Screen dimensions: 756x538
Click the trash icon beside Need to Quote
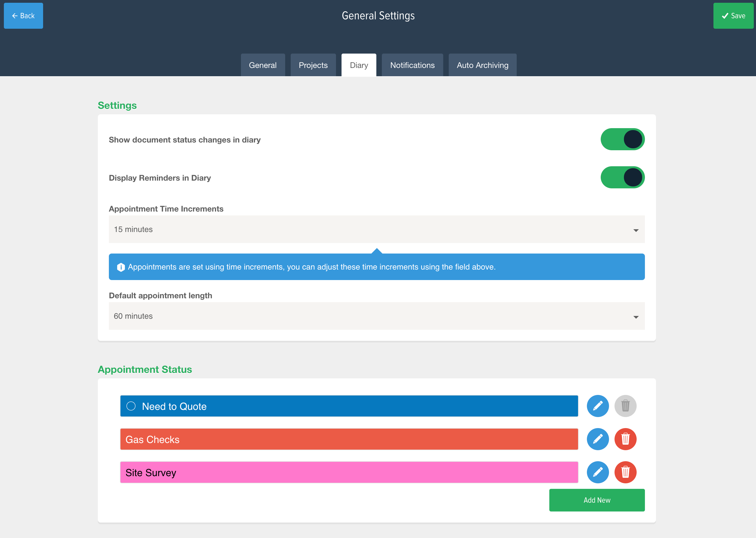(626, 406)
